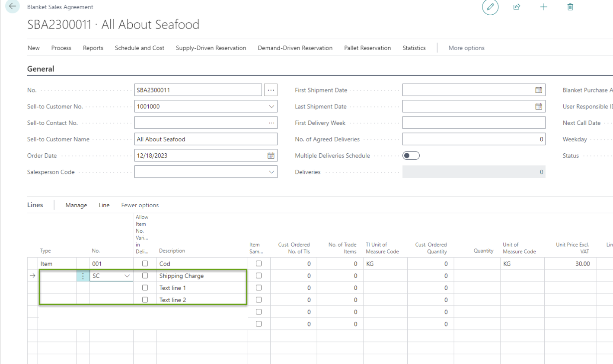Click Fewer options in Lines section

pyautogui.click(x=140, y=205)
